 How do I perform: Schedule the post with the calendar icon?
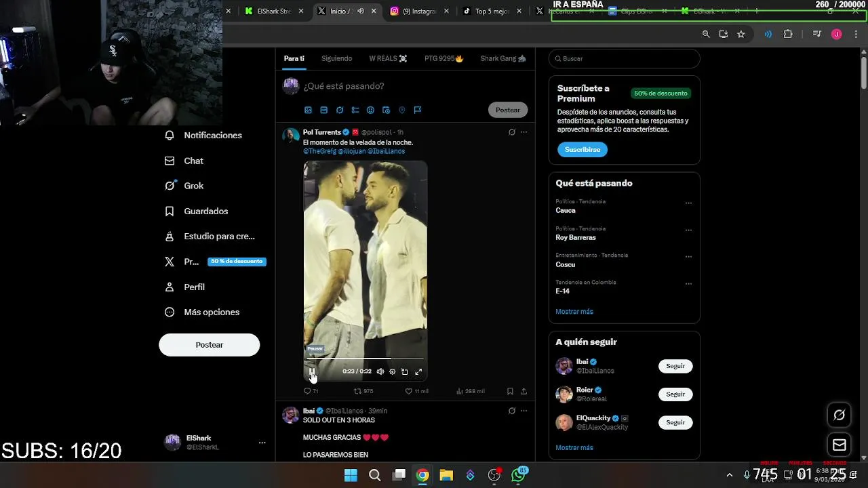point(386,110)
